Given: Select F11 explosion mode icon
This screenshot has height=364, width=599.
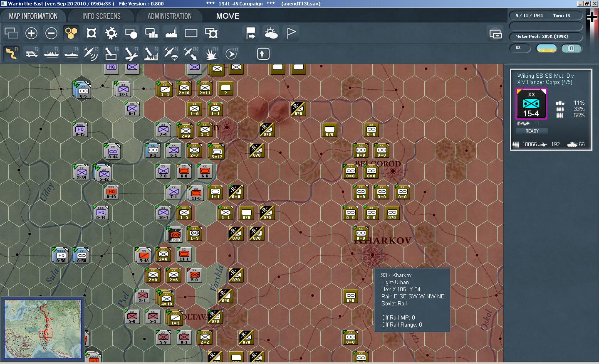Looking at the screenshot, I should (x=211, y=54).
